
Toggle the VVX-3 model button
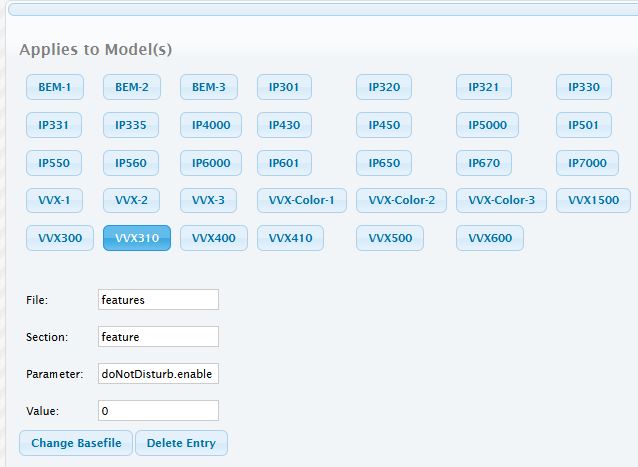point(208,200)
